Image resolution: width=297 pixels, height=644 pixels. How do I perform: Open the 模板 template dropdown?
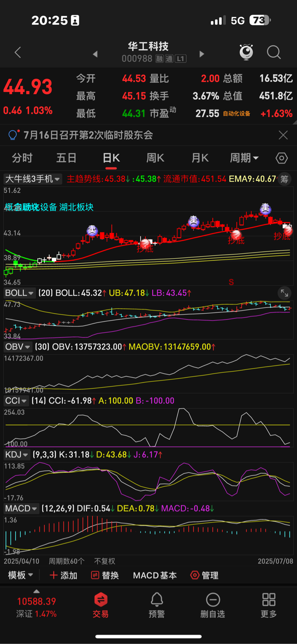pyautogui.click(x=20, y=575)
